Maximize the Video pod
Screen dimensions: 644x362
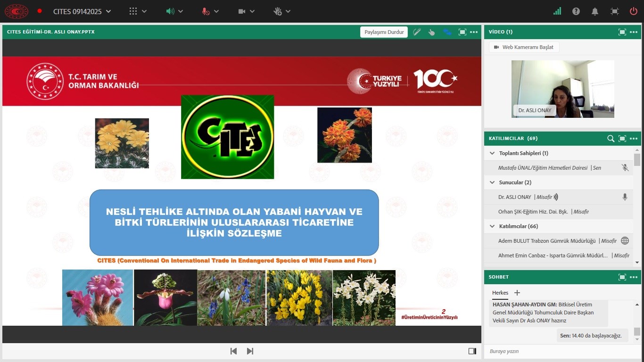point(622,32)
